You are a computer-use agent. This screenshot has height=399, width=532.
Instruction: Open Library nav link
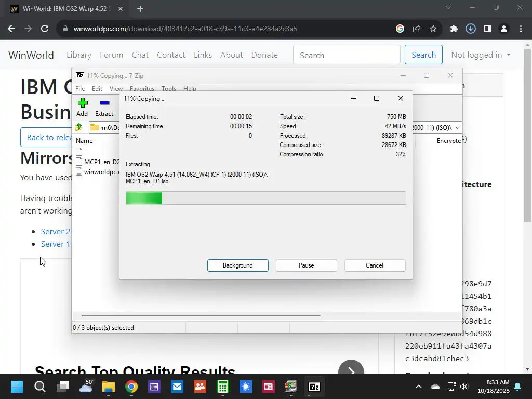click(x=79, y=55)
